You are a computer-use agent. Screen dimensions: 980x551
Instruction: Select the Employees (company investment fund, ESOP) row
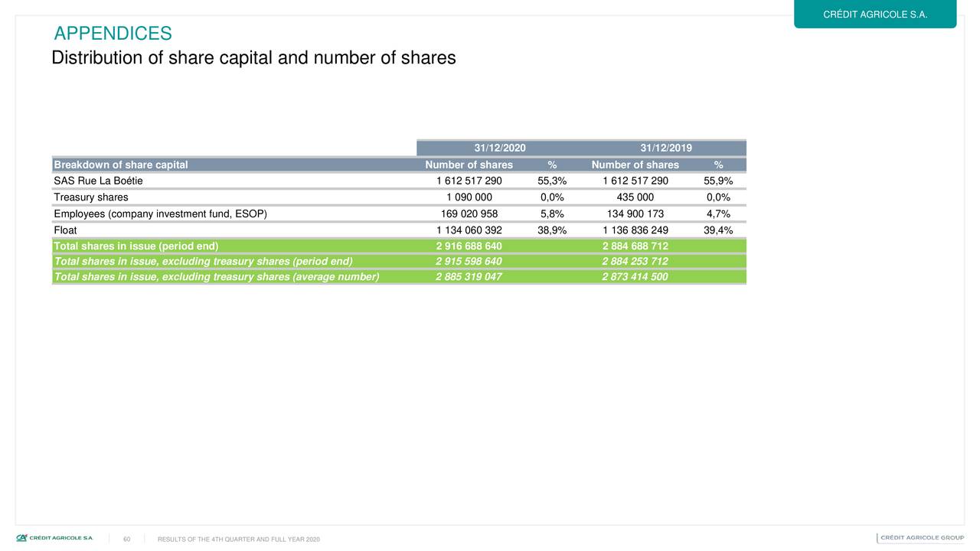click(161, 214)
